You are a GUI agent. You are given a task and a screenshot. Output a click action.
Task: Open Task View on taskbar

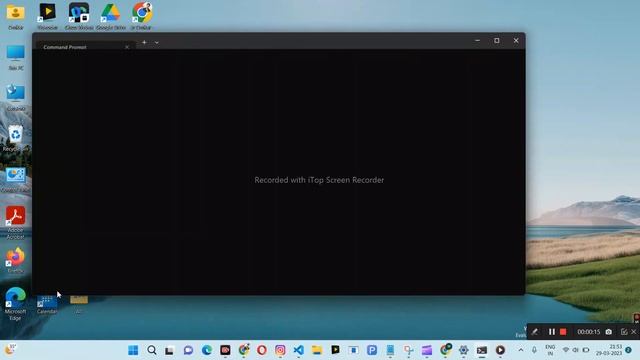coord(170,350)
